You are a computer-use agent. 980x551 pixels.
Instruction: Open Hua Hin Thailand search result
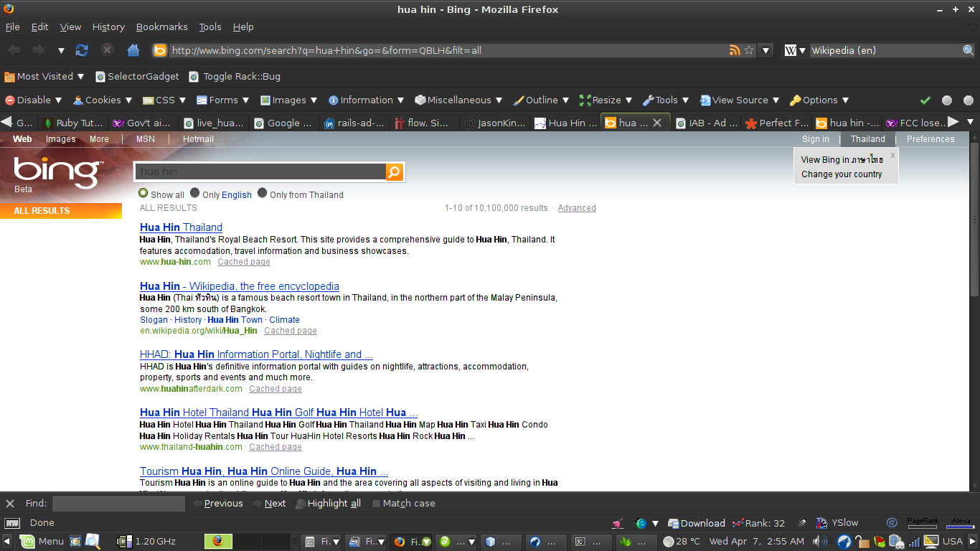181,227
